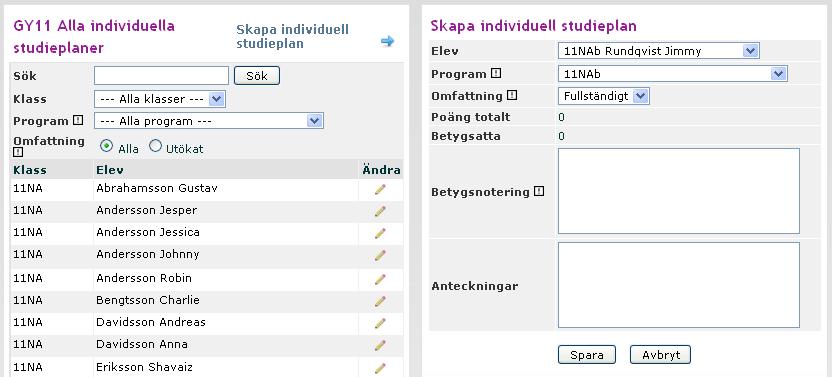Click pencil icon for Andersson Jesper

(x=380, y=211)
